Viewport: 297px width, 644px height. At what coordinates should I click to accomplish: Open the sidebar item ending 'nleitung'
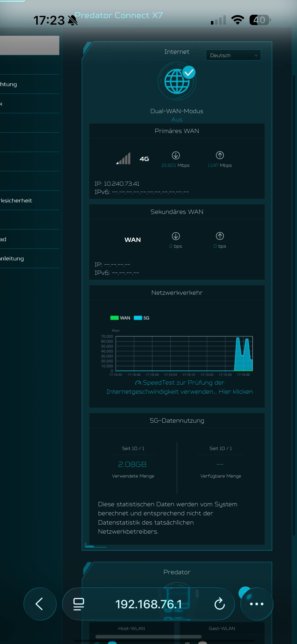click(29, 258)
